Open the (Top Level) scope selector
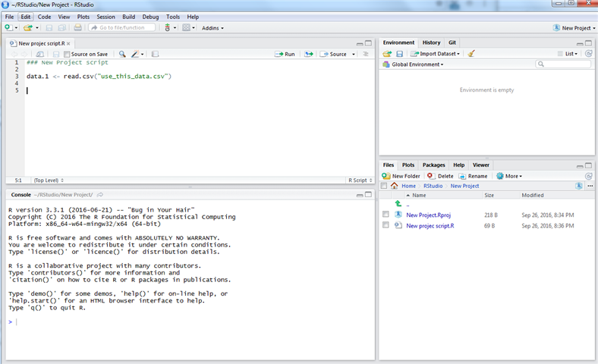 point(49,180)
